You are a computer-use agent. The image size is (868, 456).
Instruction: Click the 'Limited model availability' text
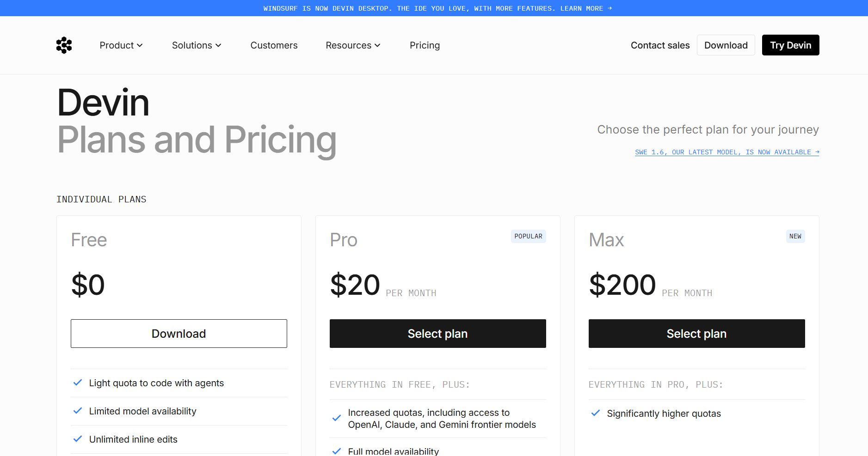[x=142, y=411]
